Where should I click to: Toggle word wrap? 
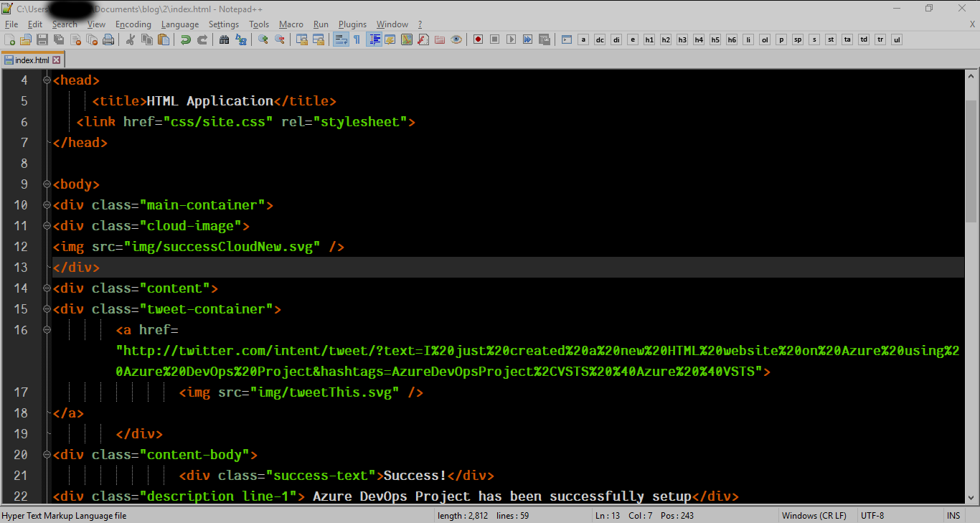pos(340,39)
